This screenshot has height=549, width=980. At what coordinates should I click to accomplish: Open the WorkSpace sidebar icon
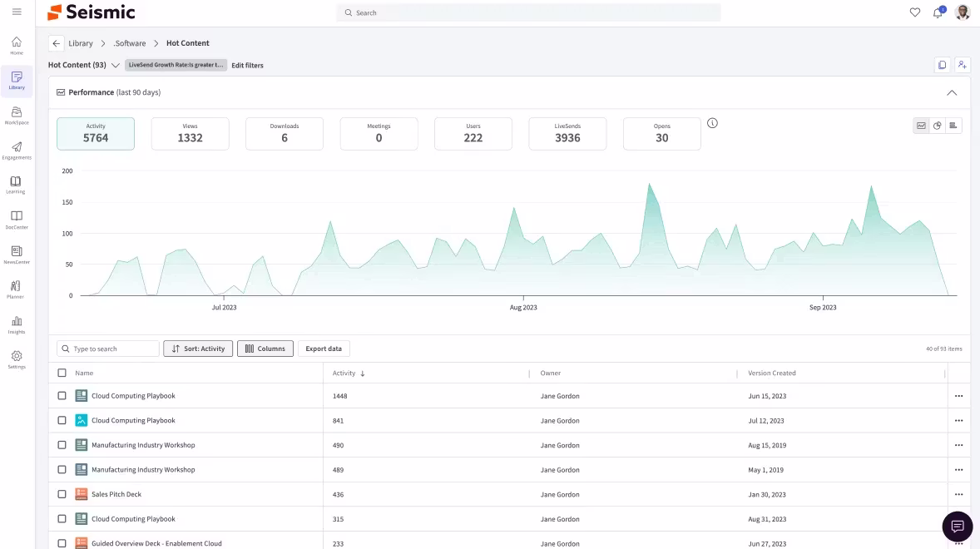point(17,116)
